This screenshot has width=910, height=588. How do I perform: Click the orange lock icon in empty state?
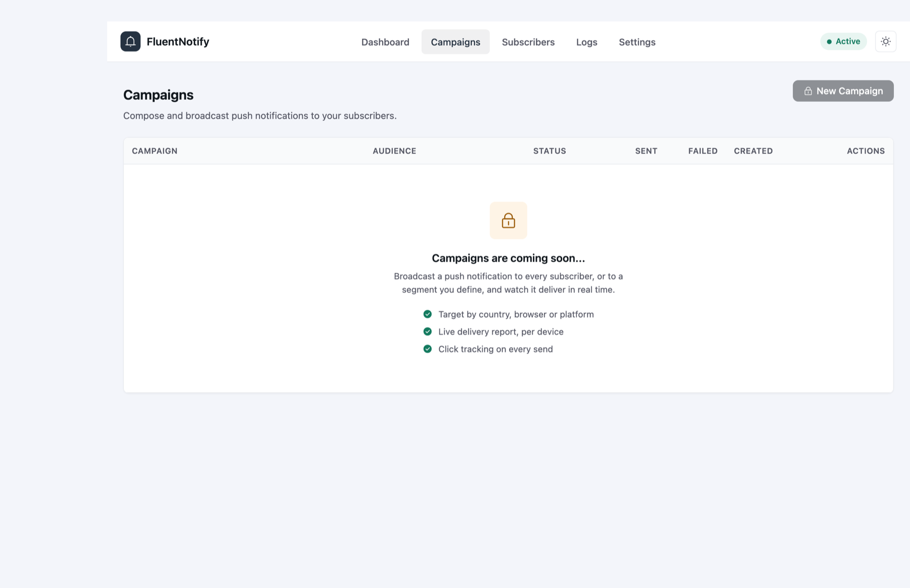(x=508, y=220)
